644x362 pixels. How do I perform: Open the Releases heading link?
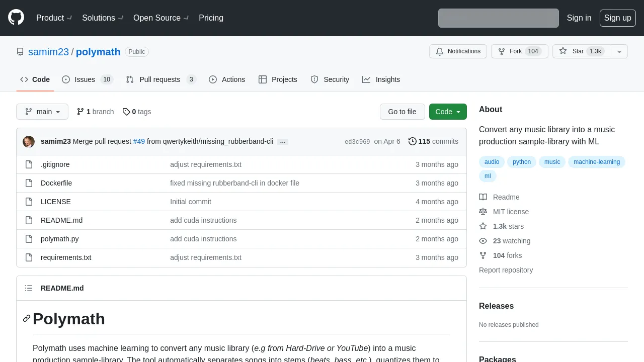(496, 306)
